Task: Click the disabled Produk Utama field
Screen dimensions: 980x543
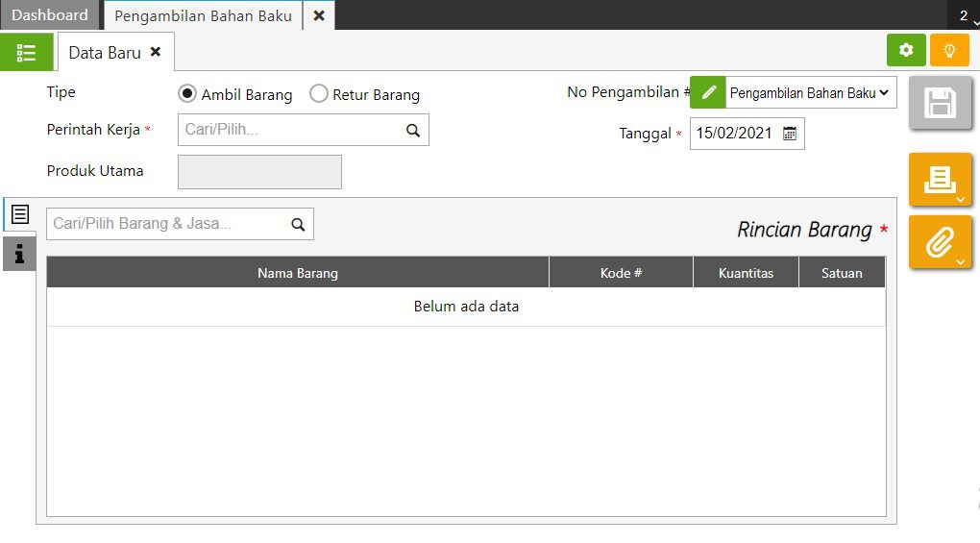Action: coord(259,172)
